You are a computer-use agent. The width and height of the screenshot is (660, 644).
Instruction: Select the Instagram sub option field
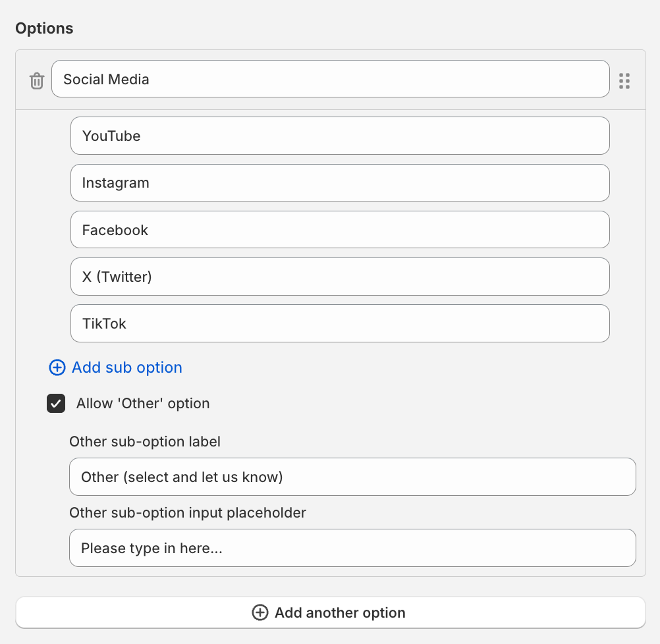340,182
